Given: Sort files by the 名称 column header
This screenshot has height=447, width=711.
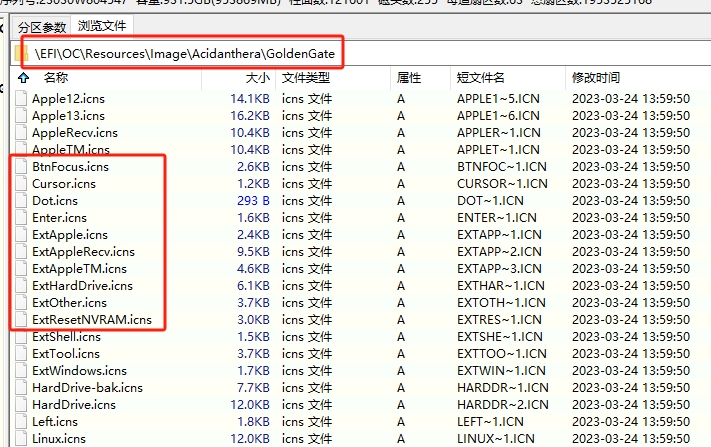Looking at the screenshot, I should (56, 77).
